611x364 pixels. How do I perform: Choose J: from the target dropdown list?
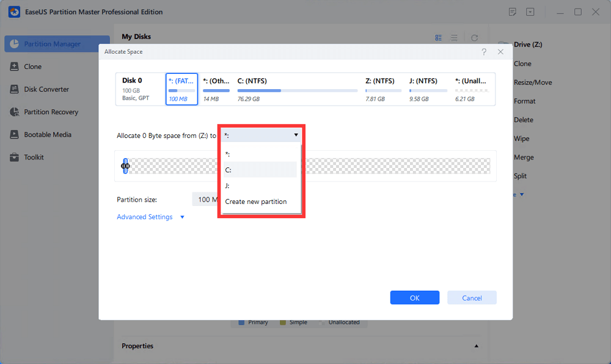(260, 186)
